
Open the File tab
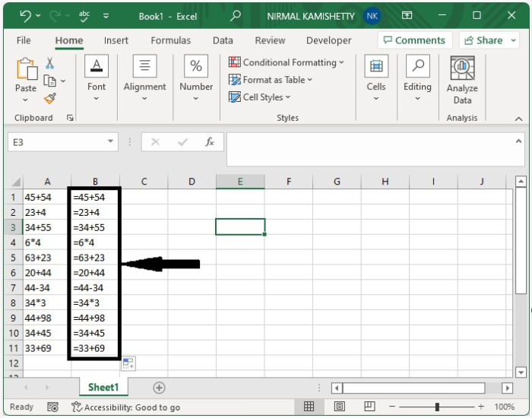click(24, 40)
